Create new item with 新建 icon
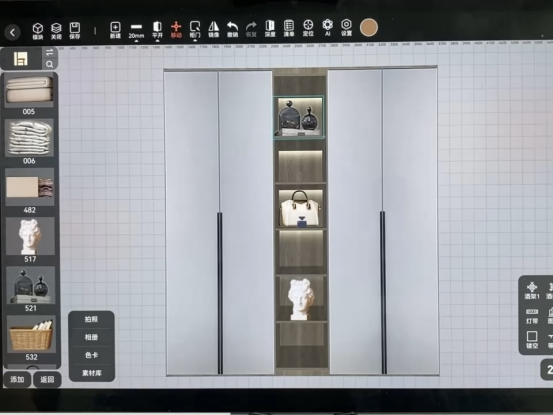 click(x=115, y=30)
